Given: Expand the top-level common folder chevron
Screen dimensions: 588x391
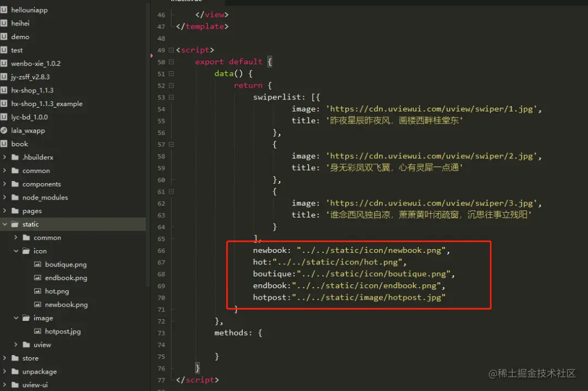Looking at the screenshot, I should (x=4, y=170).
